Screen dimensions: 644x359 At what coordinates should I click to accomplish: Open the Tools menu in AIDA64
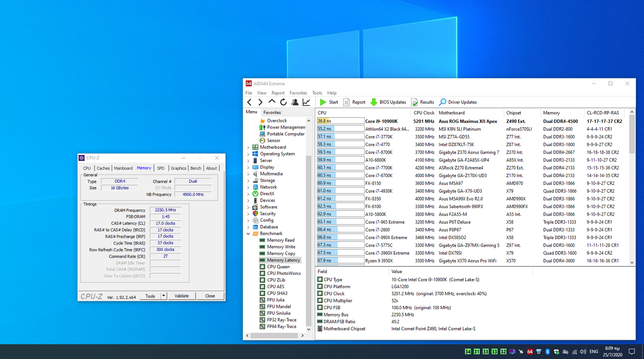pos(317,93)
